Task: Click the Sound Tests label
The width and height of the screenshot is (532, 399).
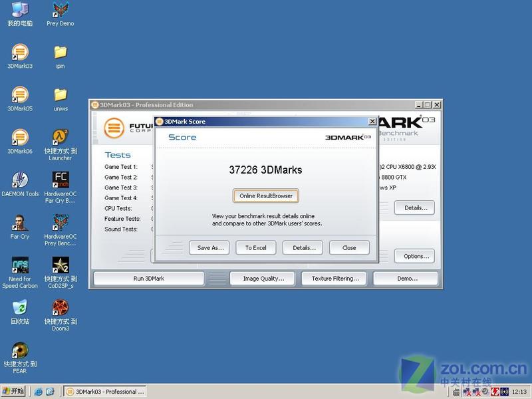Action: coord(121,229)
